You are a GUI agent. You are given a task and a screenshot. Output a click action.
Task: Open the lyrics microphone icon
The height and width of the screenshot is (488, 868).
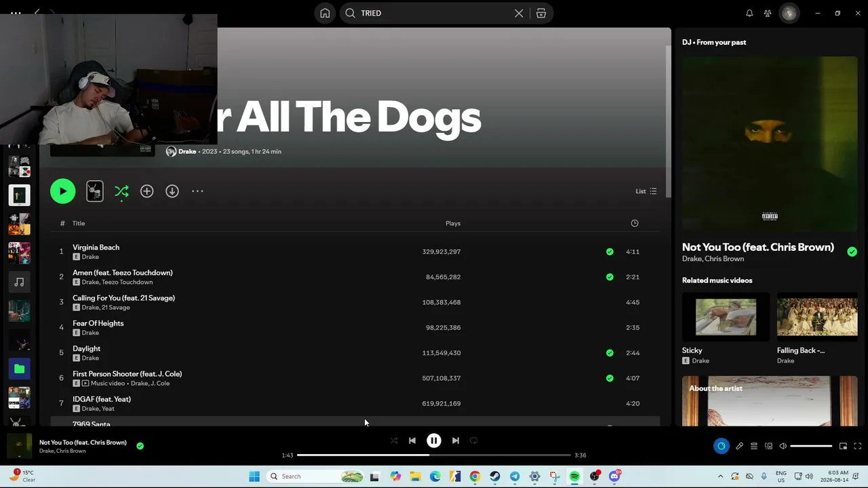tap(739, 446)
